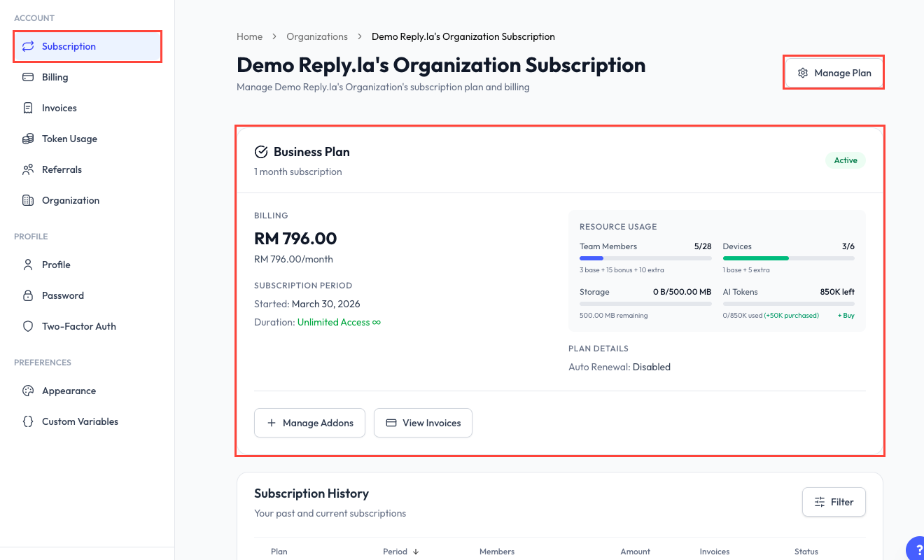Click the Home breadcrumb link
The image size is (924, 560).
click(x=250, y=36)
